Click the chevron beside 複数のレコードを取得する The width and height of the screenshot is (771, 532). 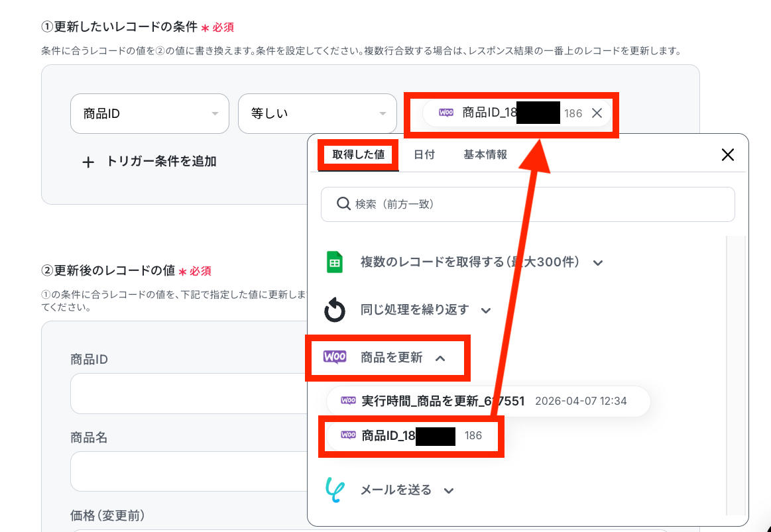598,263
